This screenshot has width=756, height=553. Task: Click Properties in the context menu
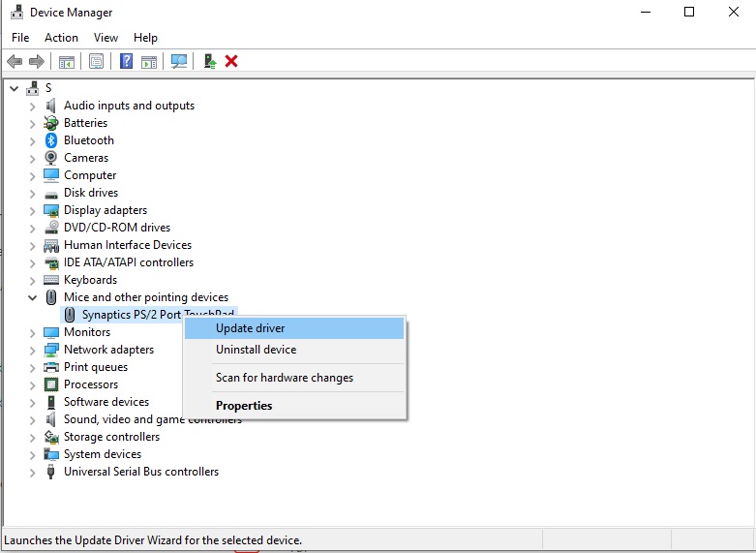(244, 406)
